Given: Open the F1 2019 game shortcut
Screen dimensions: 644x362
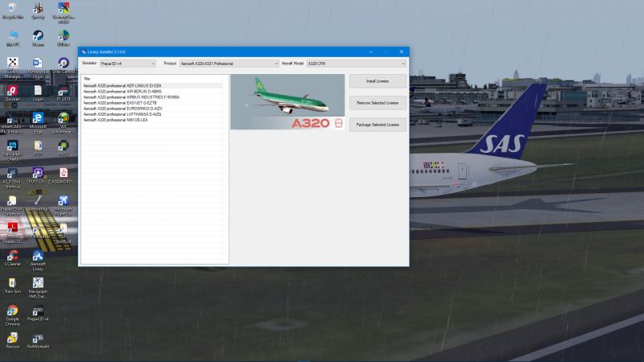Looking at the screenshot, I should click(64, 93).
